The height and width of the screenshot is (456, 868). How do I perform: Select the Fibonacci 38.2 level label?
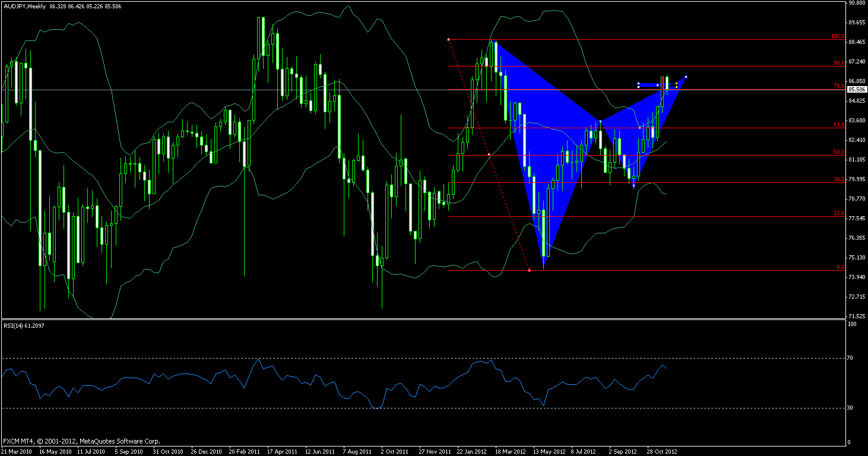click(839, 179)
